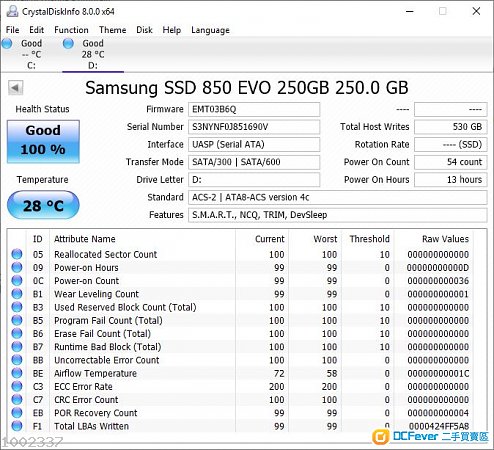494x450 pixels.
Task: Click status orb for Uncorrectable Error Count
Action: [17, 360]
